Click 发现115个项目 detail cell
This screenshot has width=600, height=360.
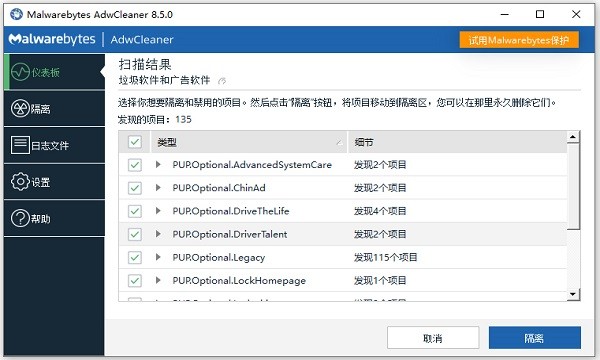pos(385,257)
